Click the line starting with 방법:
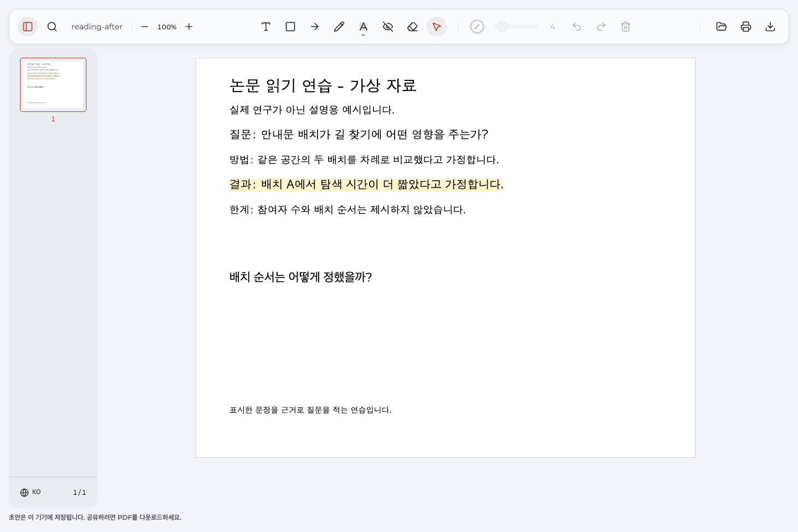This screenshot has height=532, width=798. 364,160
